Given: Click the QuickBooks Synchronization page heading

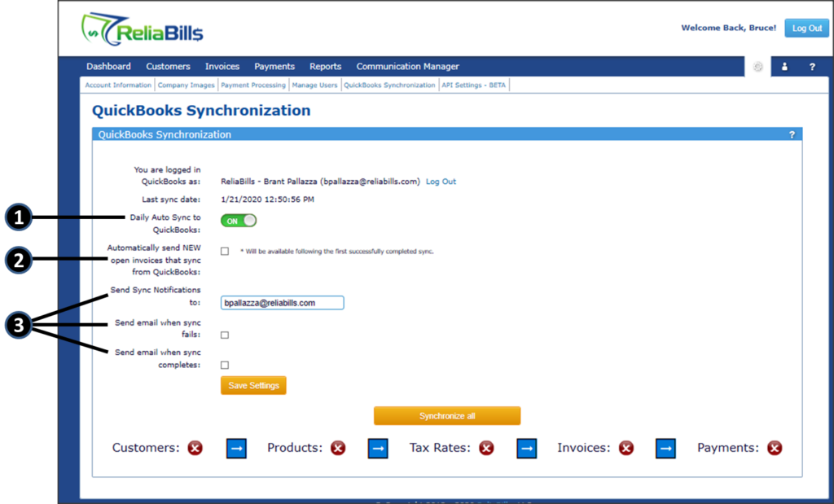Looking at the screenshot, I should tap(202, 111).
